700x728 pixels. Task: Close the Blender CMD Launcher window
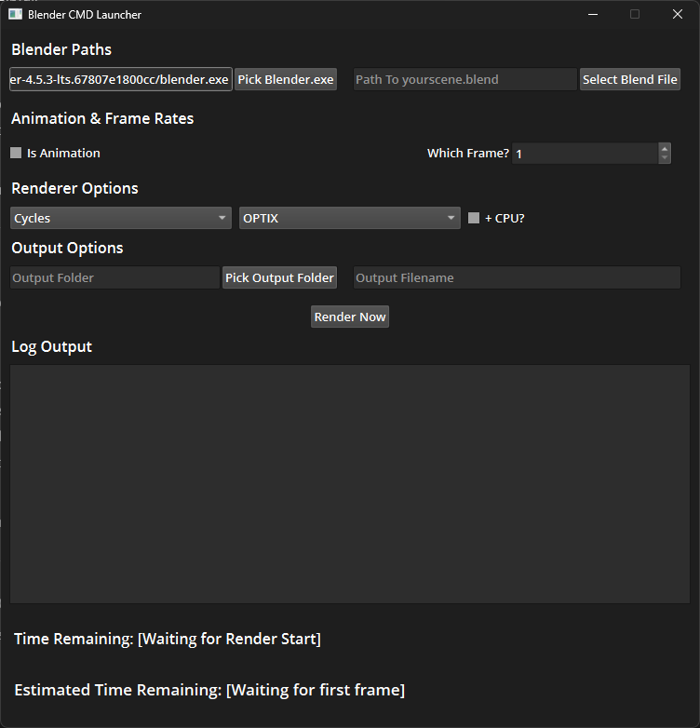coord(678,14)
